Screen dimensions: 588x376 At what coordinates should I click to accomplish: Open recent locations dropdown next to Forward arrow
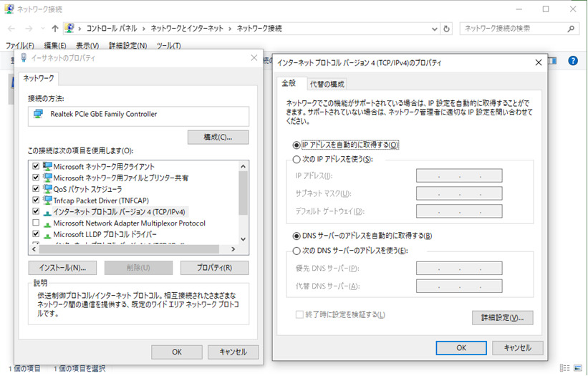43,29
